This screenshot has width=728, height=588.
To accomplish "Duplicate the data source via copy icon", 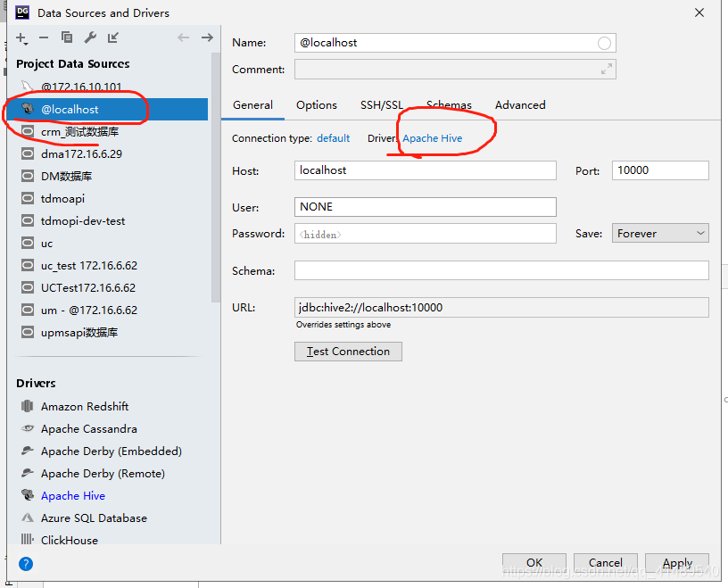I will coord(67,37).
